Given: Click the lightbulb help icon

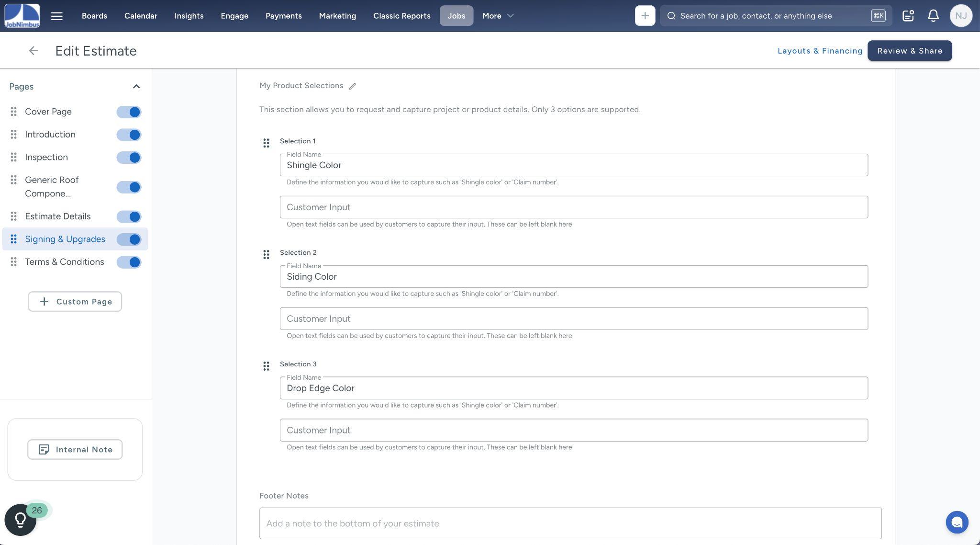Looking at the screenshot, I should click(20, 520).
